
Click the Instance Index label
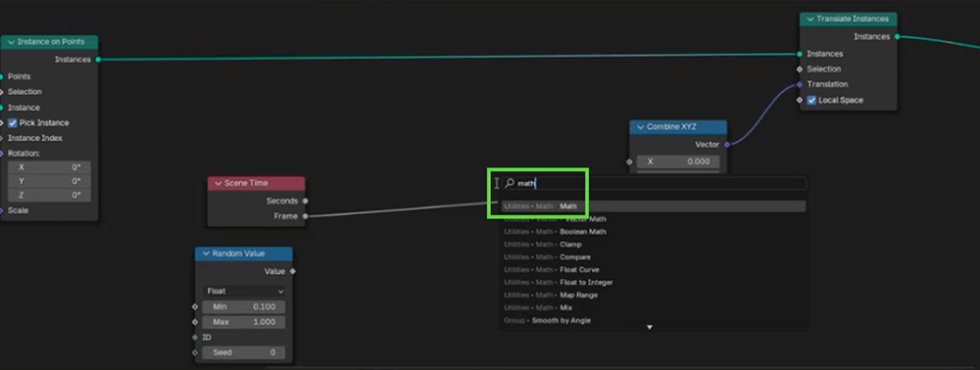click(35, 138)
